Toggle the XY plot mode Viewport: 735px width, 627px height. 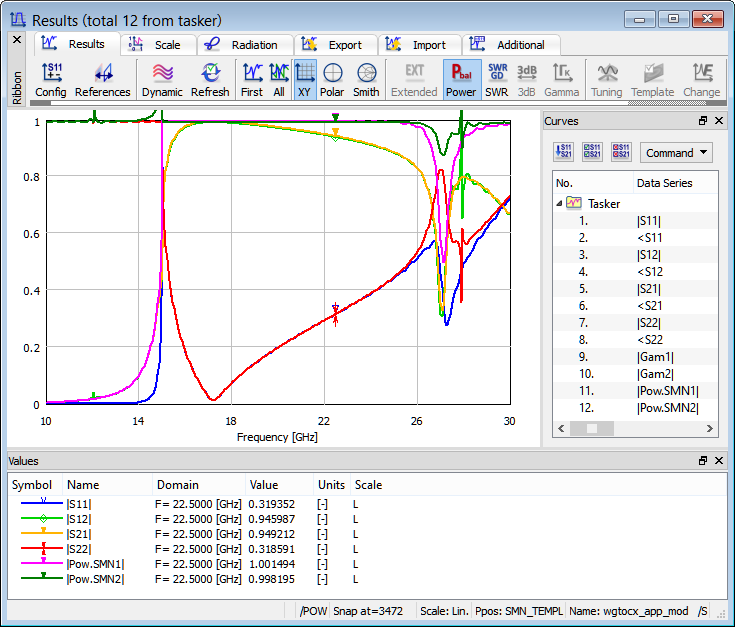[304, 80]
